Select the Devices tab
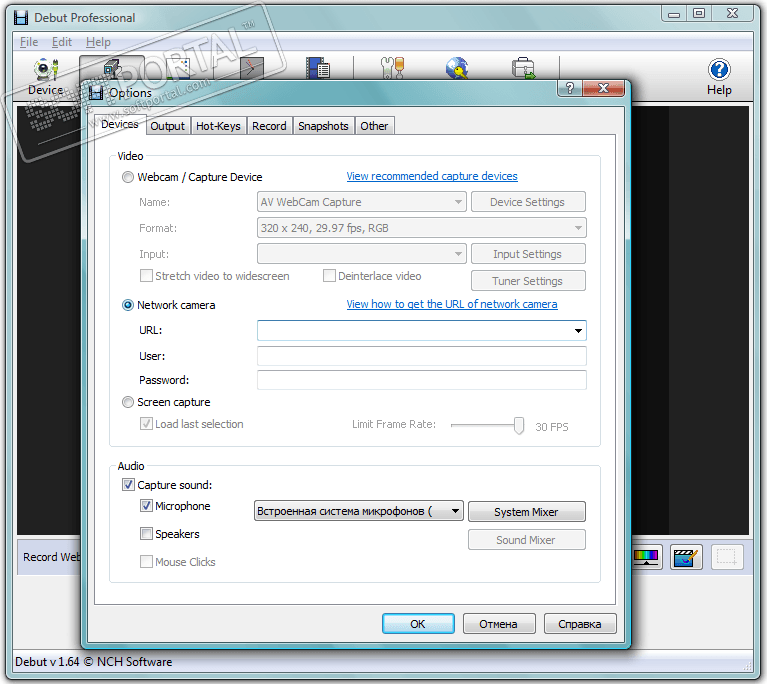767x684 pixels. 120,124
